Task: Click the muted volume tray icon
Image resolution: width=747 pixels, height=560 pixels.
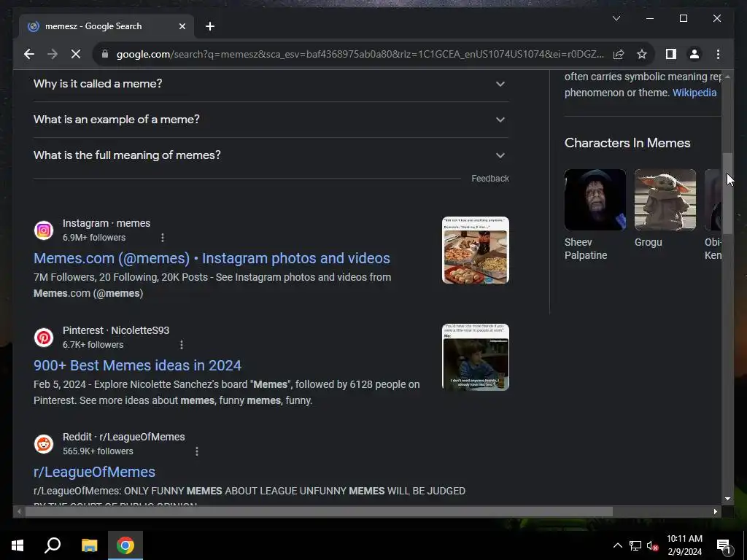Action: [652, 545]
